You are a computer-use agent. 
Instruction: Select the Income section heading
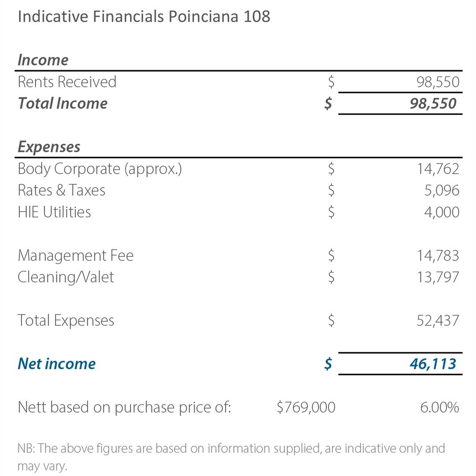click(x=43, y=60)
